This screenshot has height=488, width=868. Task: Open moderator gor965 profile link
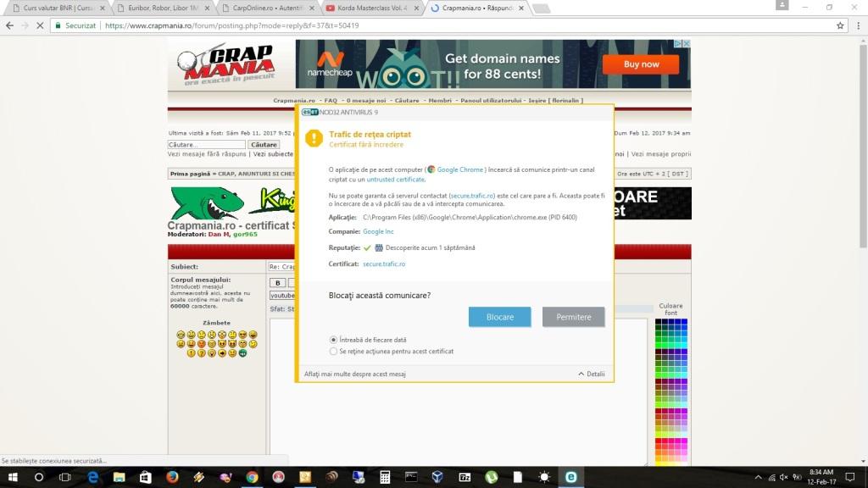tap(245, 234)
